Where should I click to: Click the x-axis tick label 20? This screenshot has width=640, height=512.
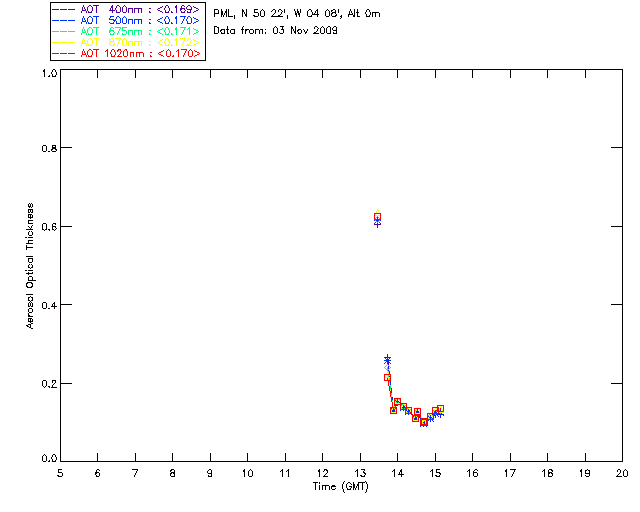tap(622, 473)
